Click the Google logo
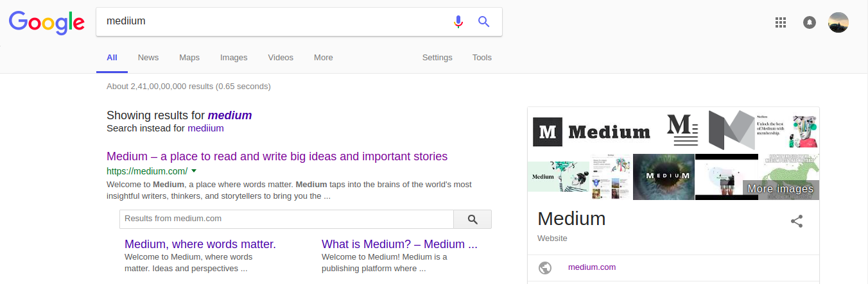This screenshot has width=868, height=284. [47, 22]
